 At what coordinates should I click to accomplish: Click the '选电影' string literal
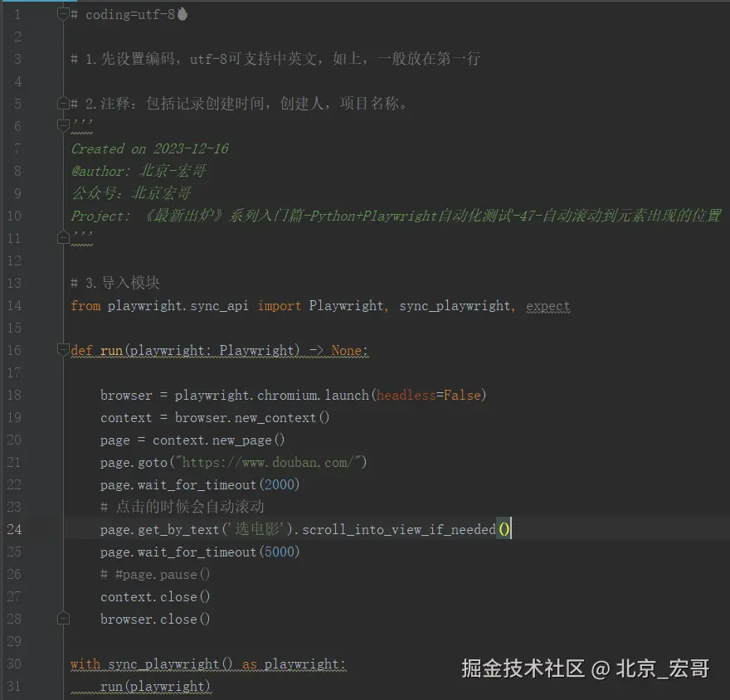coord(257,529)
